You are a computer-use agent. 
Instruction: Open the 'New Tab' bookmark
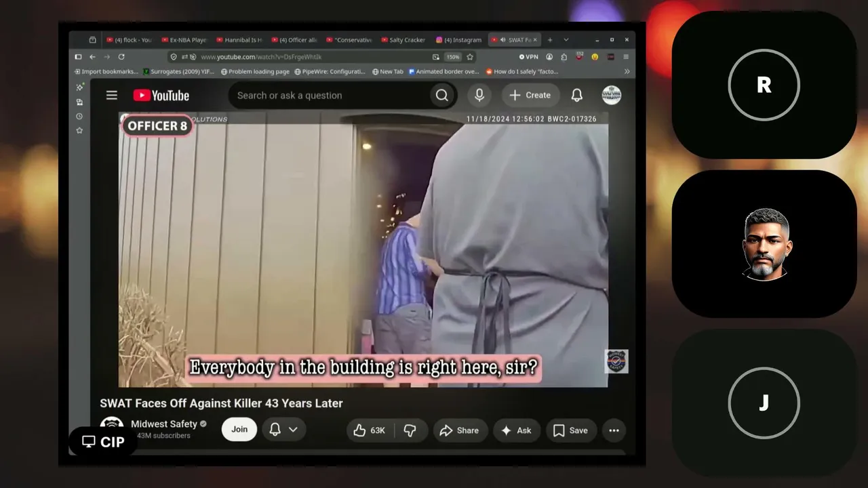click(388, 71)
